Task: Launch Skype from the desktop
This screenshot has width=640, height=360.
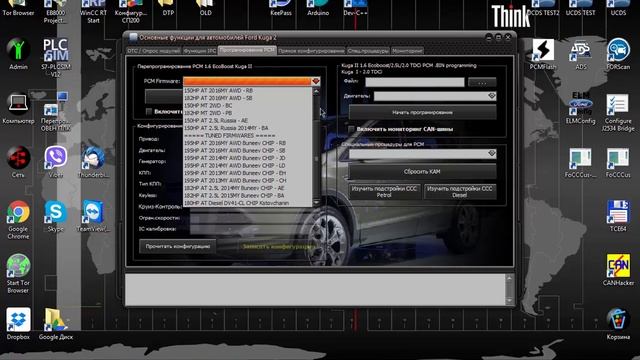Action: point(56,216)
